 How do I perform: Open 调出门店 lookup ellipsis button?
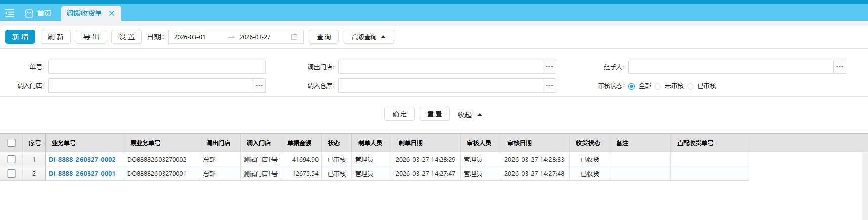(x=549, y=67)
